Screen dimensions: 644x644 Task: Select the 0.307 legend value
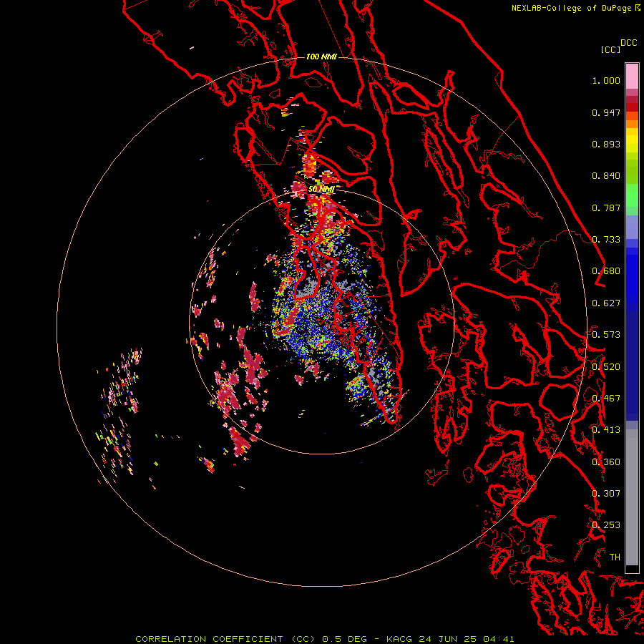coord(606,493)
